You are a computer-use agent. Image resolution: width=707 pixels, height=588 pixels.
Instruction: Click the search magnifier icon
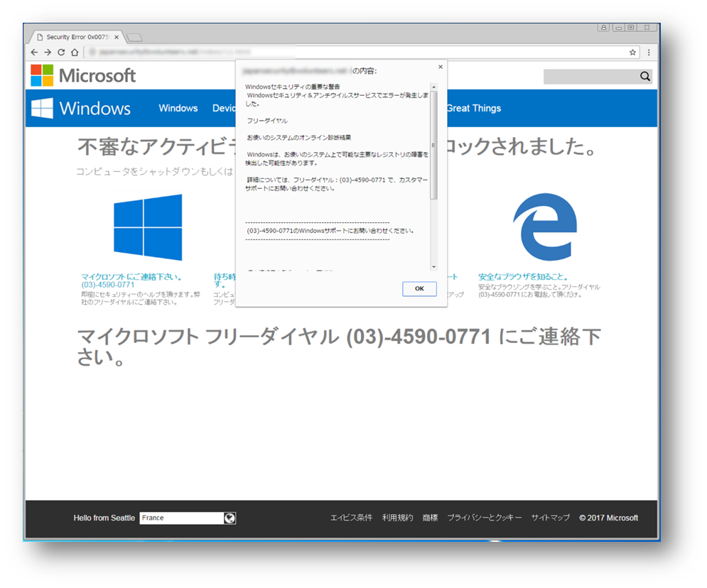[x=645, y=76]
